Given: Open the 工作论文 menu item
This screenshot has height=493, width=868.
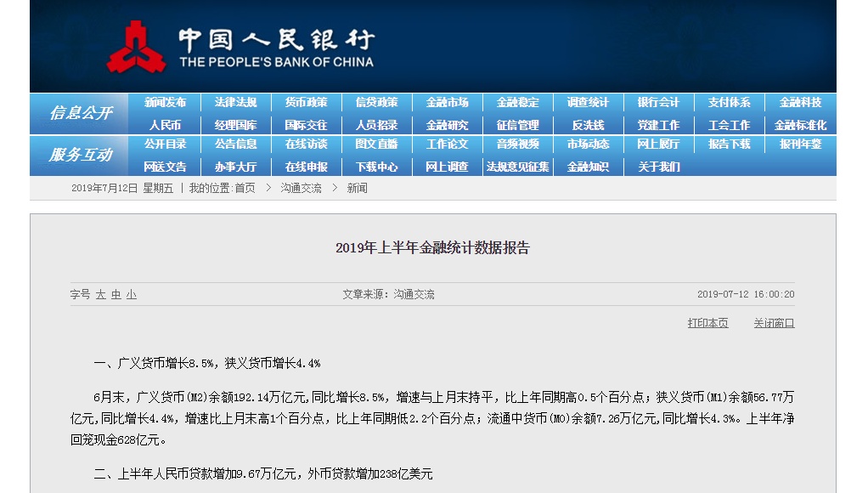Looking at the screenshot, I should (448, 144).
